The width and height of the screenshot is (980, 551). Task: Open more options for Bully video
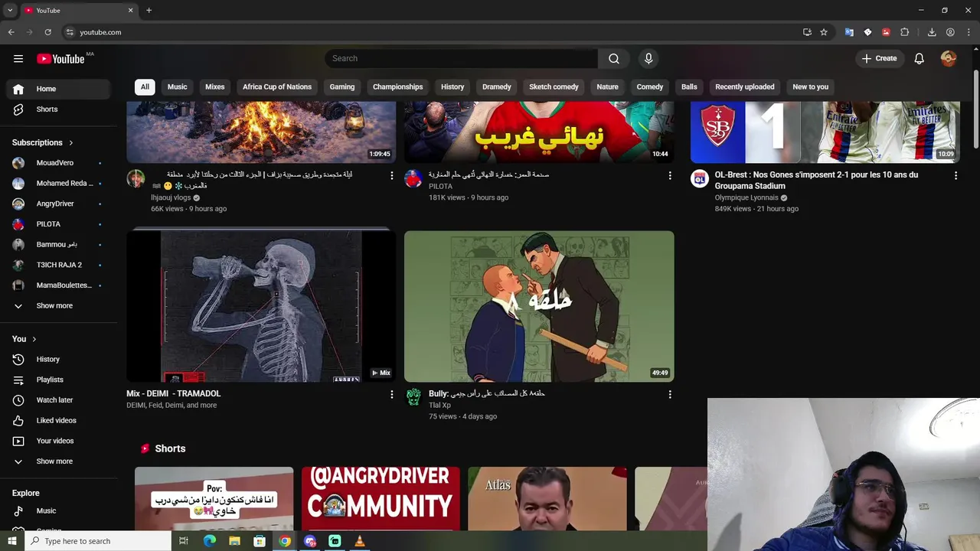click(670, 395)
